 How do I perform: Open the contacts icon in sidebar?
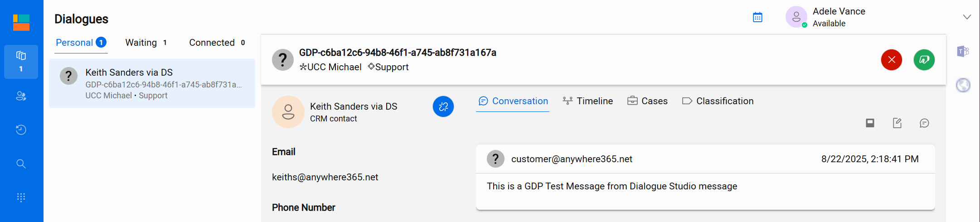click(21, 96)
